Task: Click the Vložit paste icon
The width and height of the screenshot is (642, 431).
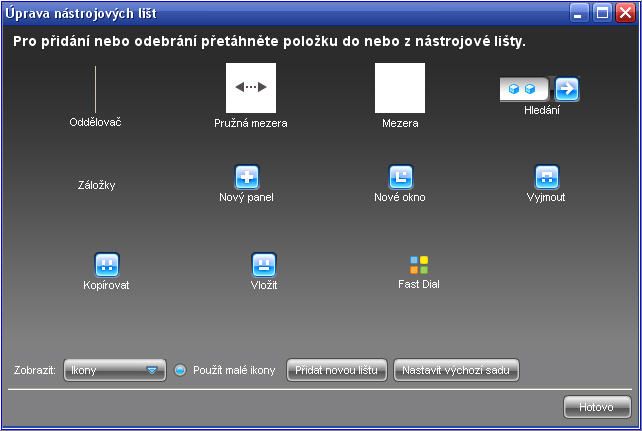Action: [x=264, y=265]
